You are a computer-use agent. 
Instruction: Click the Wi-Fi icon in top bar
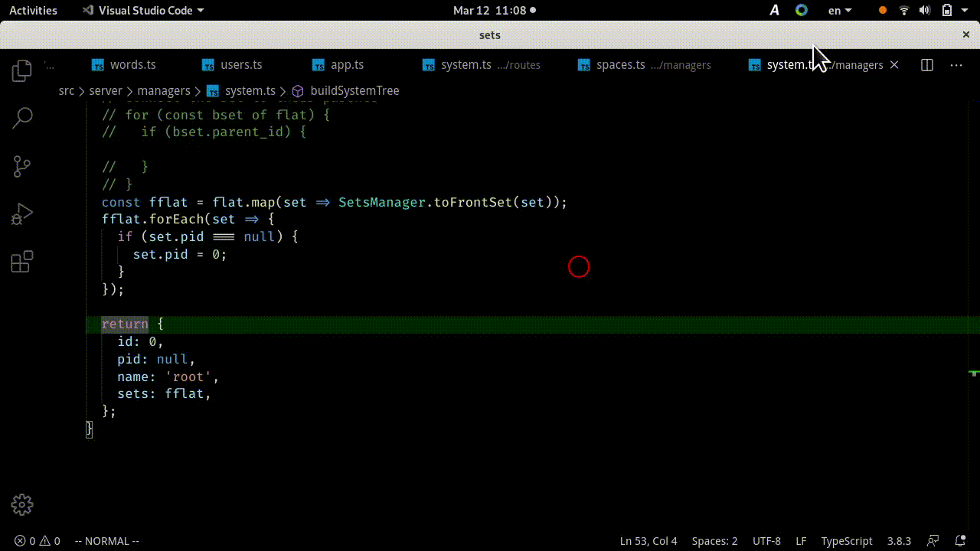(x=904, y=11)
